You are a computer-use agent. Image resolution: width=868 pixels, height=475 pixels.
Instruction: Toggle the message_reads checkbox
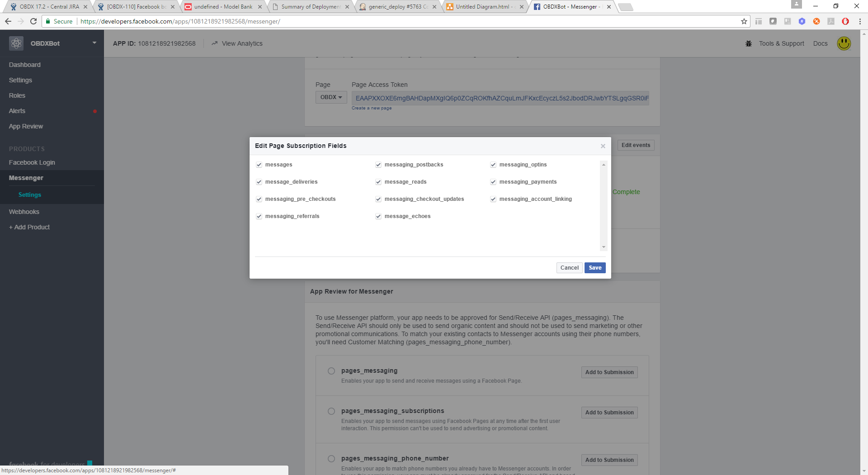tap(378, 182)
